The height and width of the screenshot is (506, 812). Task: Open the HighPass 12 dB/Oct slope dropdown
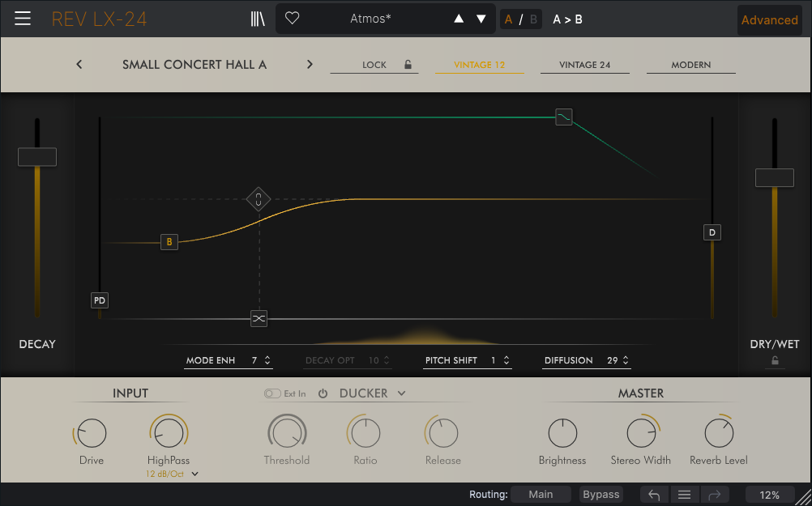pos(194,474)
